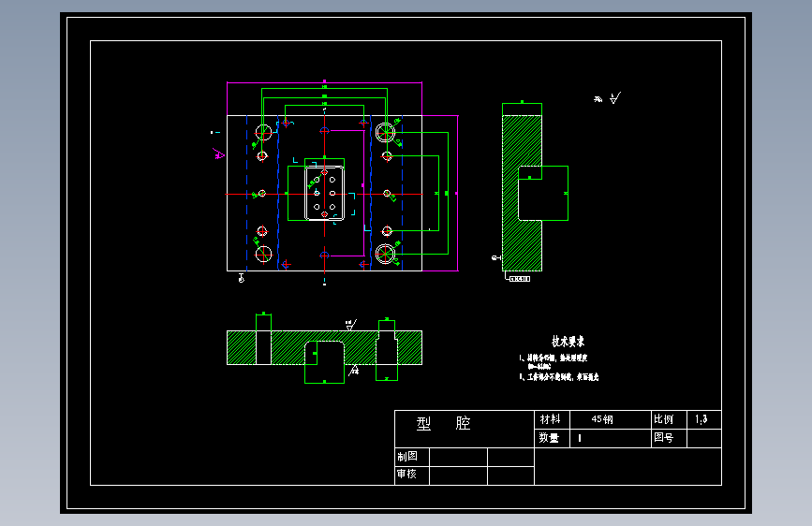Click the empty cell next to '制图'

pos(458,457)
